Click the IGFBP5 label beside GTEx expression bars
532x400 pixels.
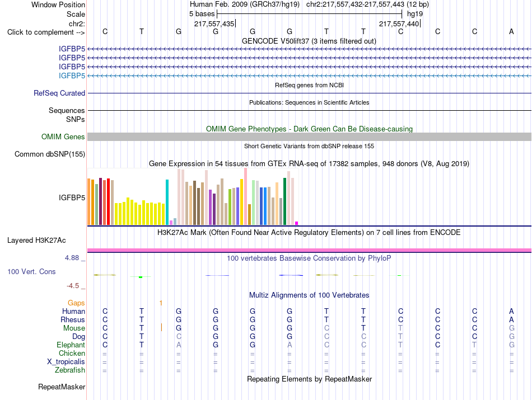click(x=72, y=197)
